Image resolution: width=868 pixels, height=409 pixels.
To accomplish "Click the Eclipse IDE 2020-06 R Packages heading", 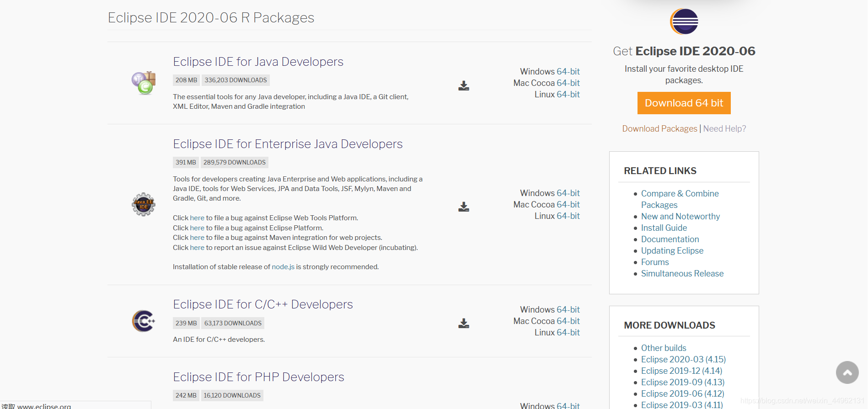I will coord(211,17).
